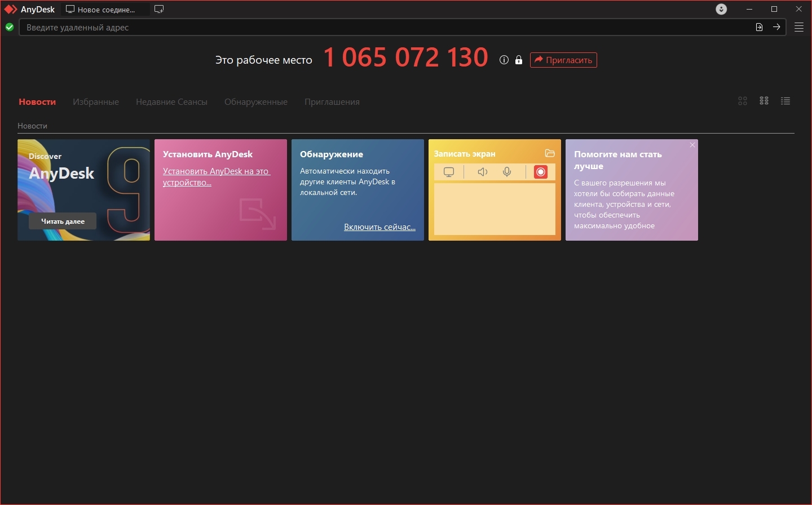
Task: Open new session tab icon
Action: tap(159, 9)
